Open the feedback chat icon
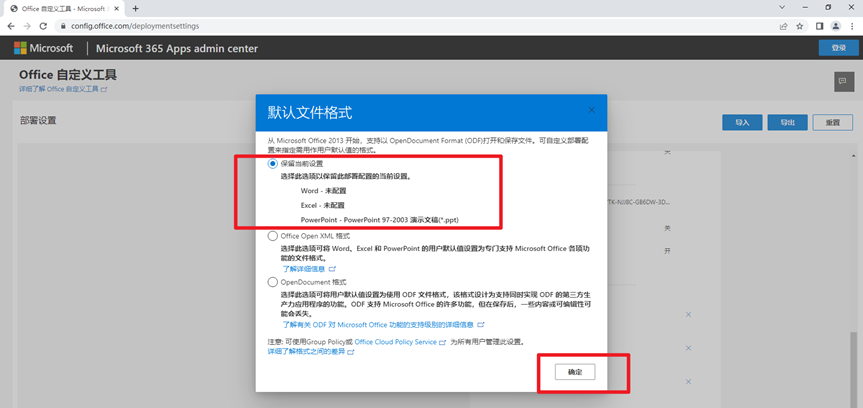 tap(841, 80)
